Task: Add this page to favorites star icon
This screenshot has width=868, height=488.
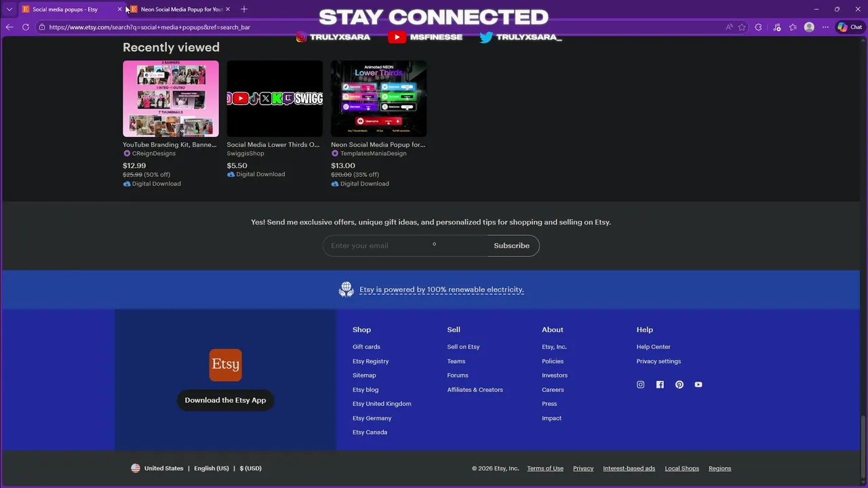Action: (742, 27)
